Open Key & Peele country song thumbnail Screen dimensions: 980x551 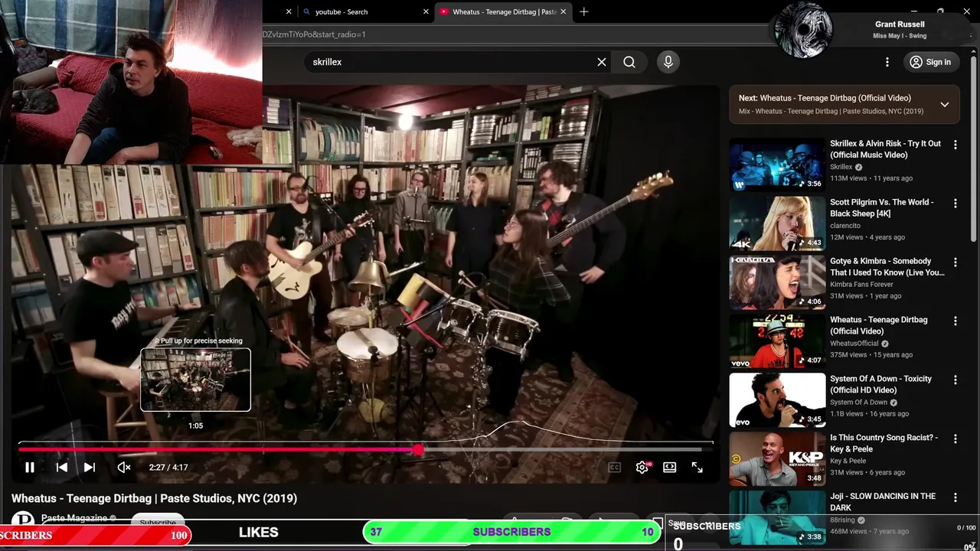coord(777,458)
